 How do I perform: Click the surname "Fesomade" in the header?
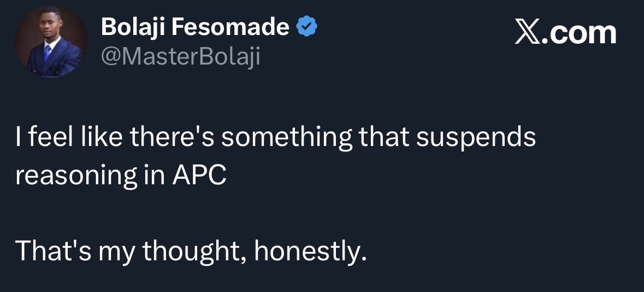point(231,27)
